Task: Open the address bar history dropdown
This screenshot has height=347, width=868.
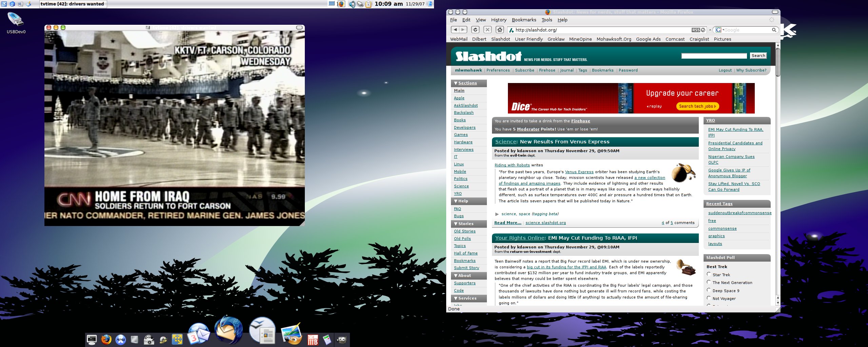Action: (x=710, y=30)
